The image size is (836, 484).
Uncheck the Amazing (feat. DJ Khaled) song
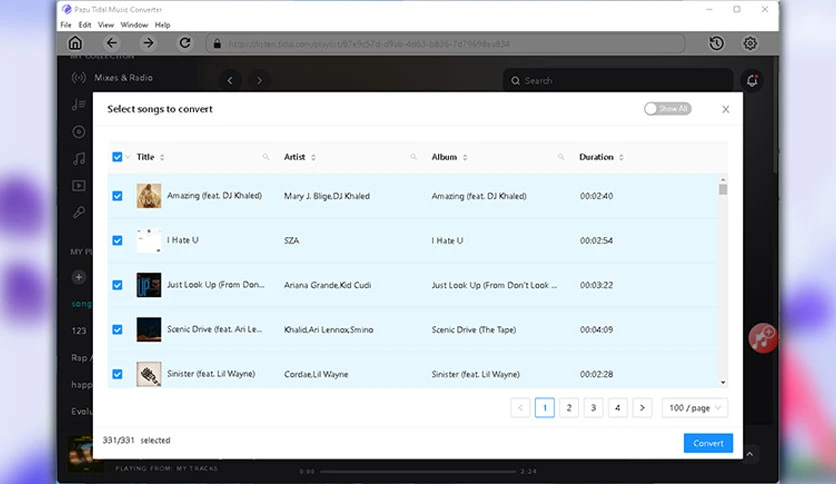tap(117, 196)
